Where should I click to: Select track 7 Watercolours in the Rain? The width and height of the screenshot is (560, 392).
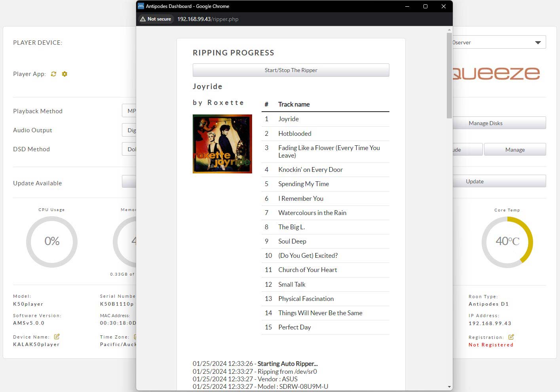pos(325,213)
